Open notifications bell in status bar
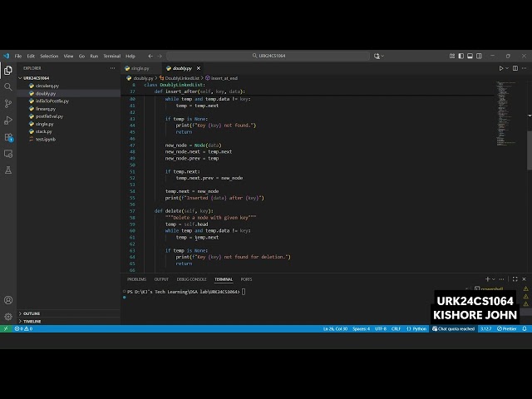This screenshot has width=532, height=399. pos(525,329)
